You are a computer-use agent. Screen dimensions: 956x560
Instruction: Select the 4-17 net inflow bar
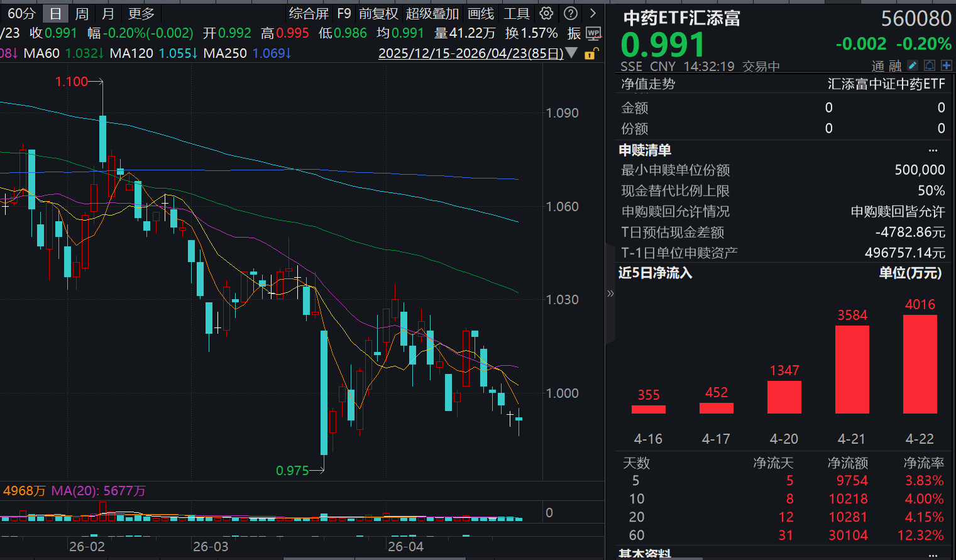coord(717,408)
